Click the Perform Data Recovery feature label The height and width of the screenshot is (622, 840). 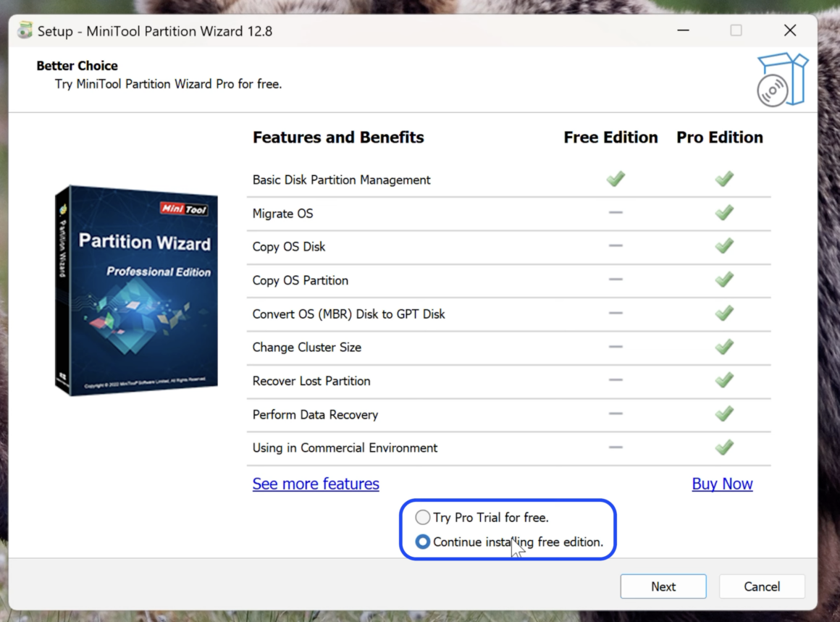(315, 415)
